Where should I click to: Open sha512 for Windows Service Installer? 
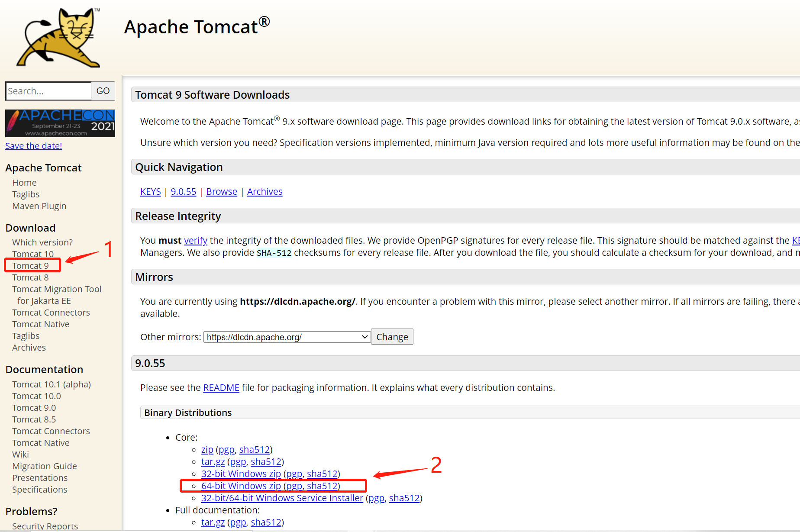click(x=404, y=498)
